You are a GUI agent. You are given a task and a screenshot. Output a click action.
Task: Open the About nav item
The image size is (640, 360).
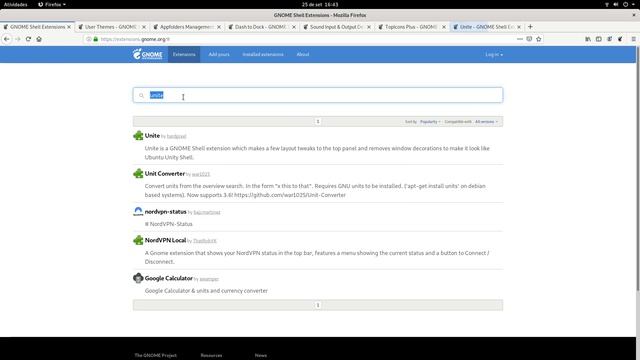coord(303,54)
